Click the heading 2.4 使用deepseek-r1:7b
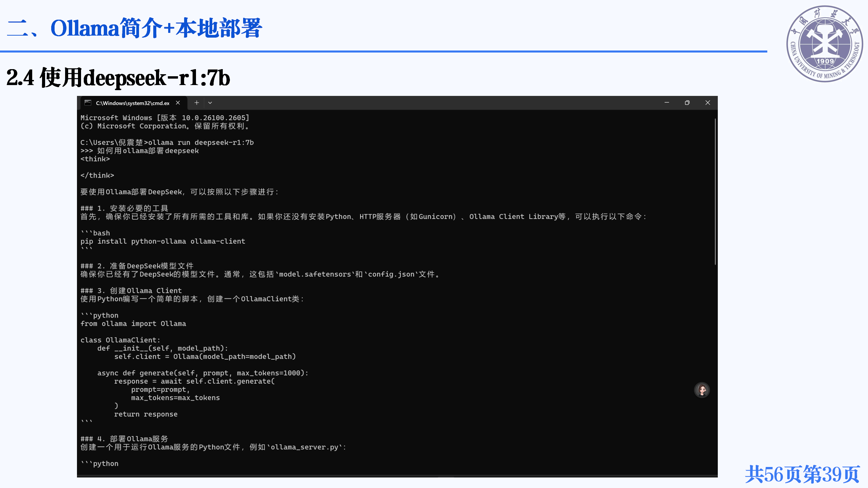The width and height of the screenshot is (868, 488). [118, 78]
